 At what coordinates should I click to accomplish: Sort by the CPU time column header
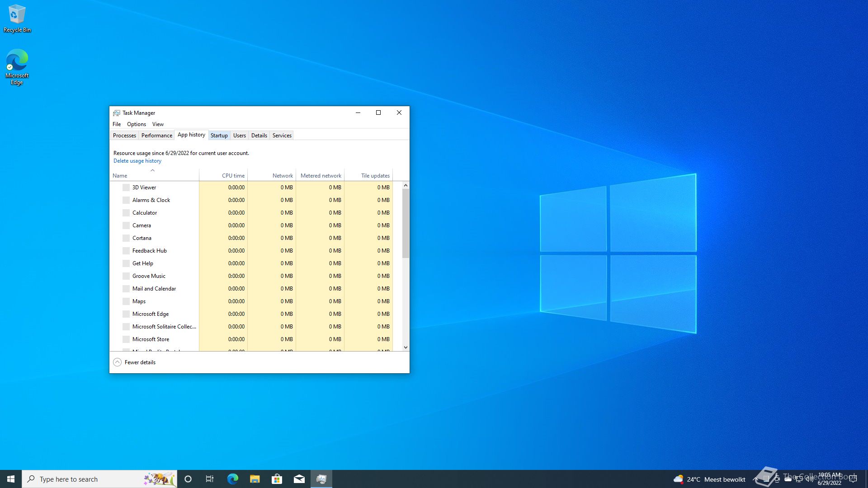pos(223,175)
